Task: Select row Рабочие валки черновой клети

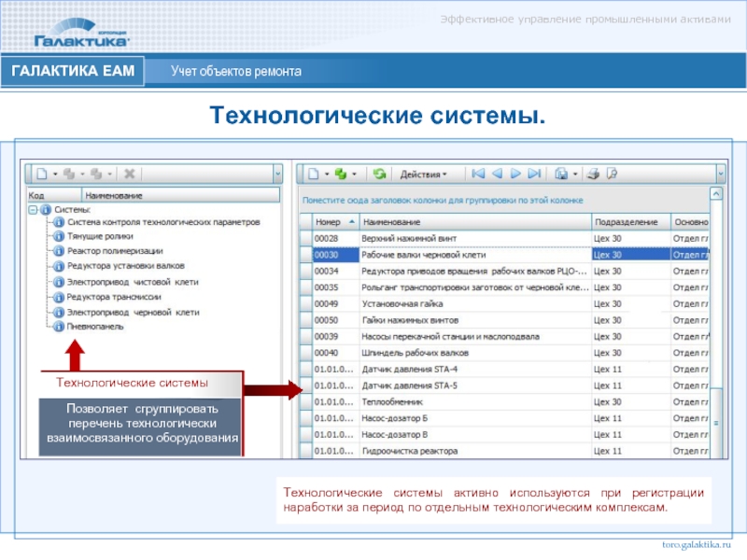Action: tap(504, 255)
